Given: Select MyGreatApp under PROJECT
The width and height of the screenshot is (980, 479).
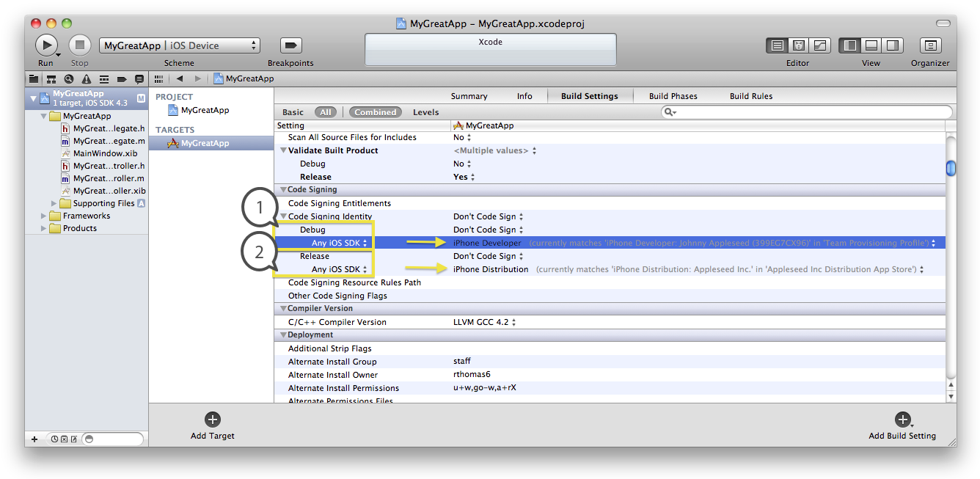Looking at the screenshot, I should coord(198,110).
